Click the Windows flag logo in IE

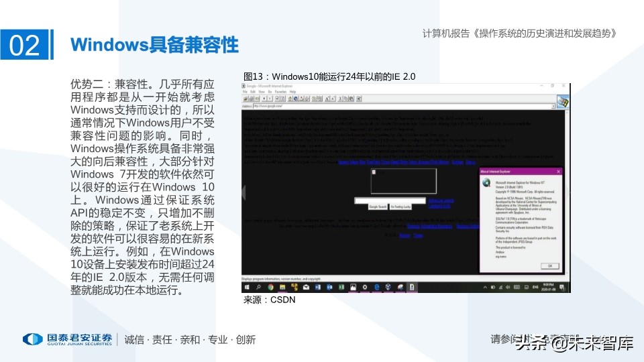[x=563, y=101]
